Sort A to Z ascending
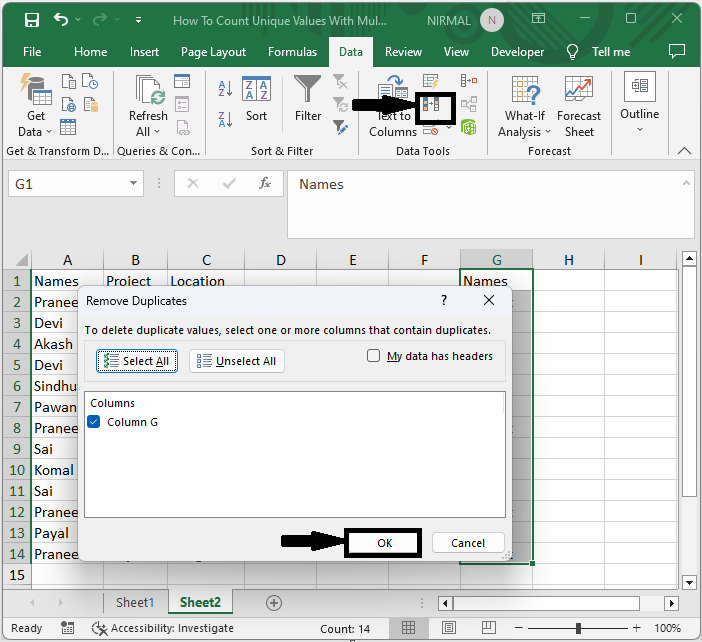Image resolution: width=702 pixels, height=642 pixels. point(225,88)
